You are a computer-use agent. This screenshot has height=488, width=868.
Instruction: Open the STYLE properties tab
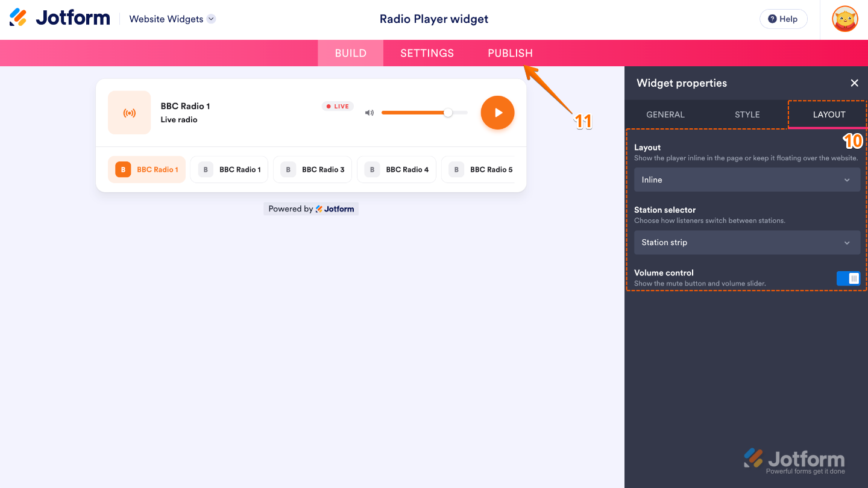[x=747, y=114]
